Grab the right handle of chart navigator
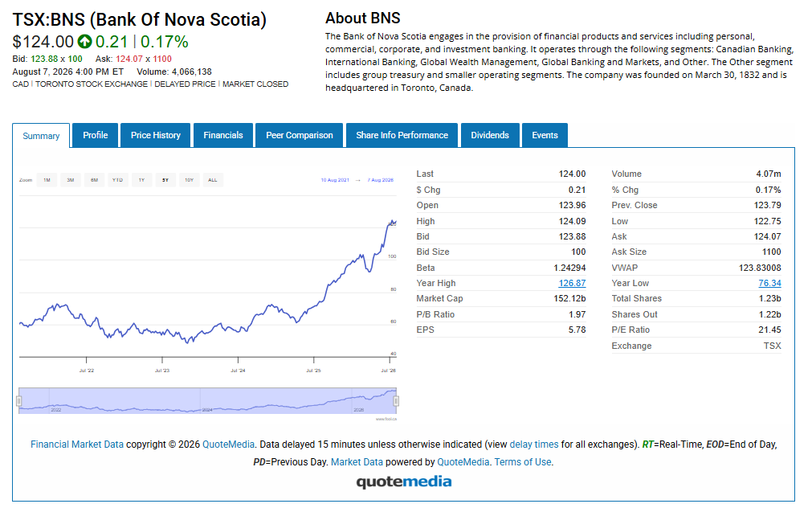The height and width of the screenshot is (508, 812). 396,401
